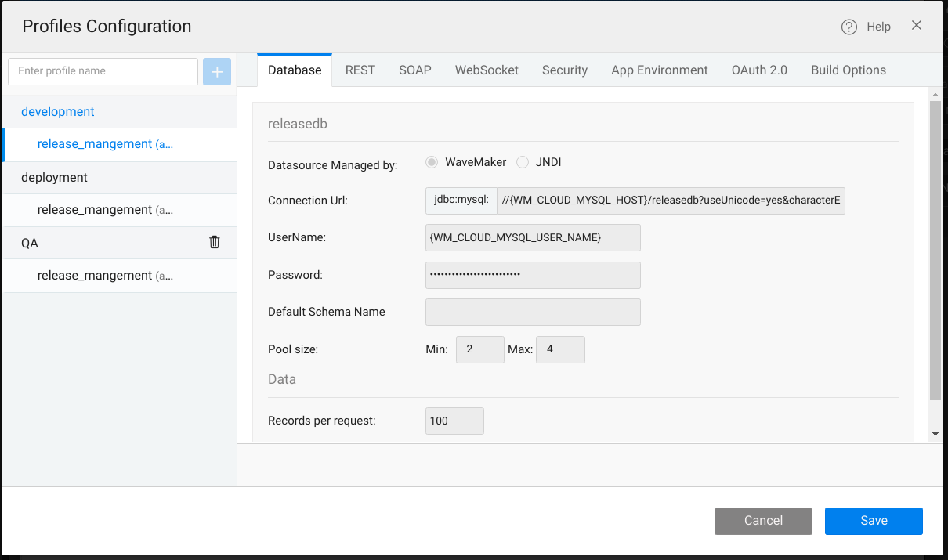The height and width of the screenshot is (560, 948).
Task: Select the development profile
Action: (x=57, y=111)
